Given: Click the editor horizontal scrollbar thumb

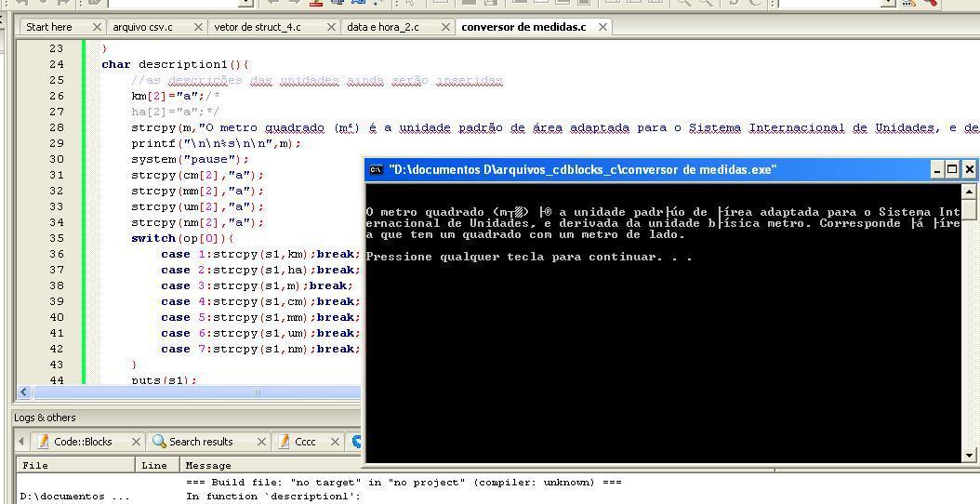Looking at the screenshot, I should 257,392.
